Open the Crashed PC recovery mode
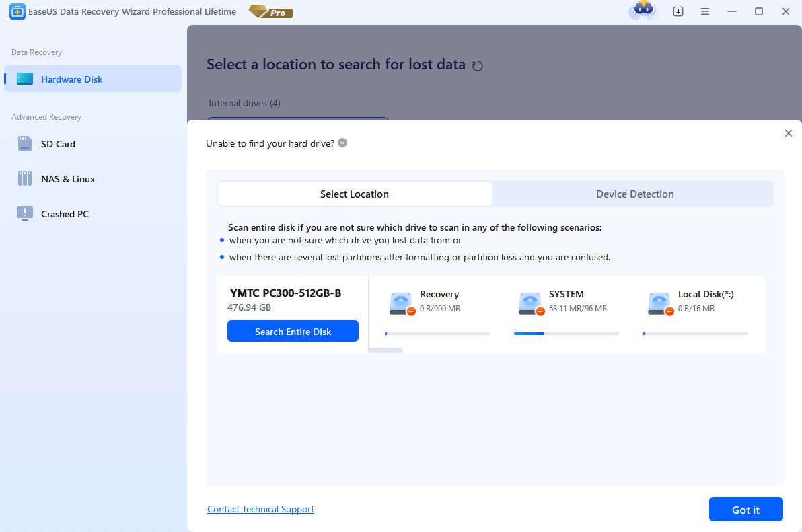 [65, 213]
